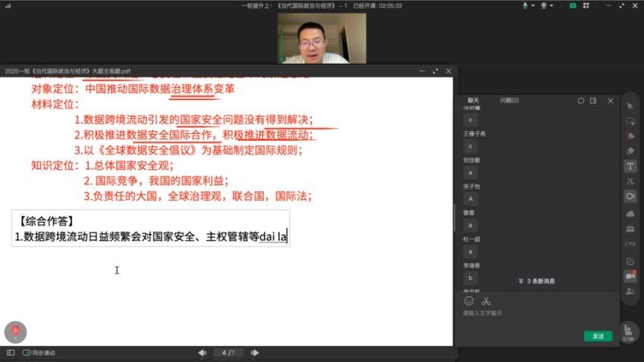
Task: Activate the text T tool
Action: coord(630,166)
